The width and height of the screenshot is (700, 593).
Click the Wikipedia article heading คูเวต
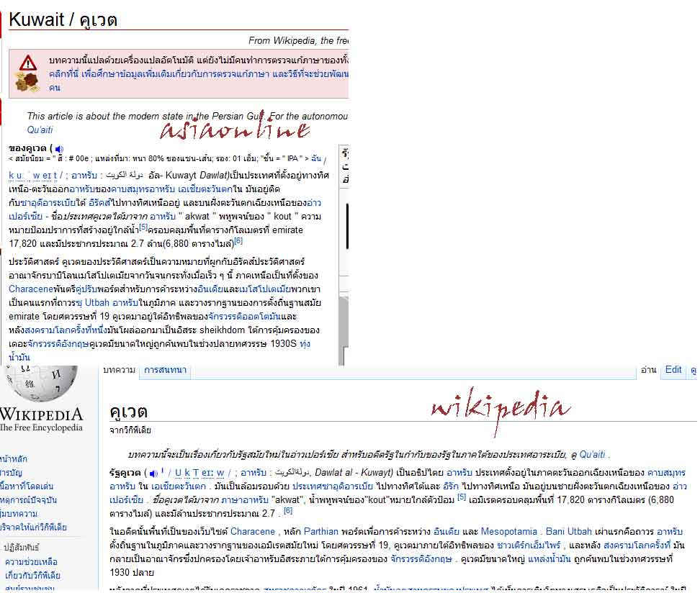[x=129, y=411]
